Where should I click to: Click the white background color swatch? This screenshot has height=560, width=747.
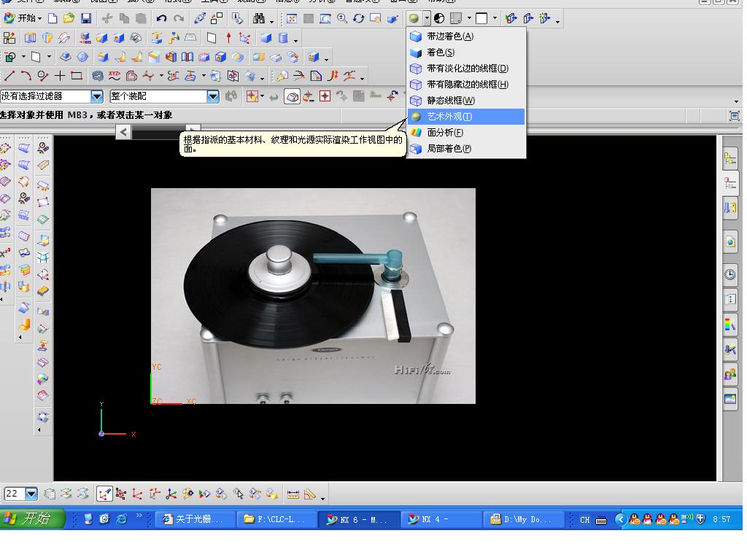tap(481, 18)
